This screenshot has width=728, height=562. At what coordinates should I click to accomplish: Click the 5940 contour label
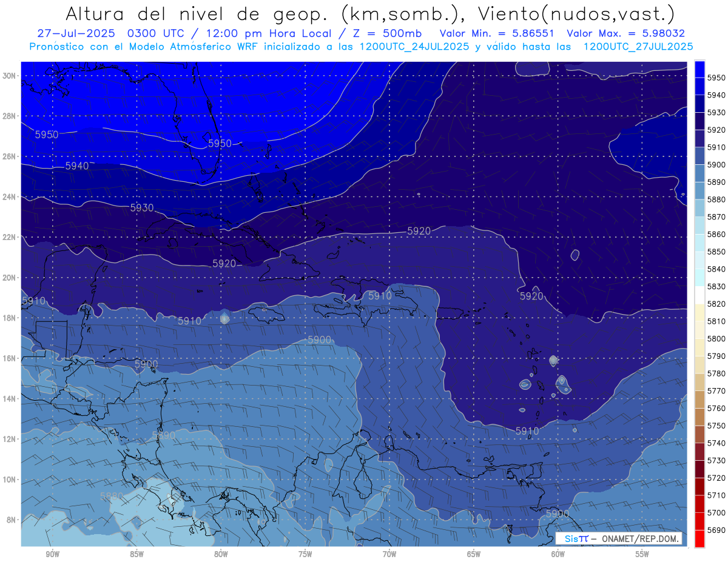[77, 166]
